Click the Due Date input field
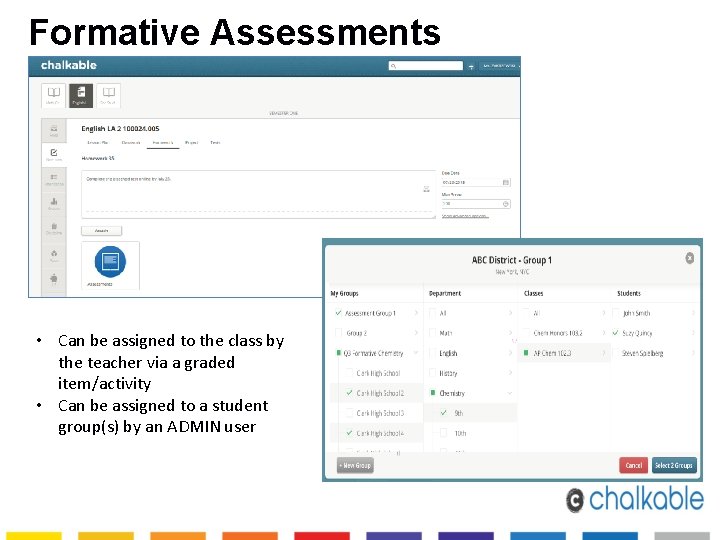 click(x=476, y=182)
